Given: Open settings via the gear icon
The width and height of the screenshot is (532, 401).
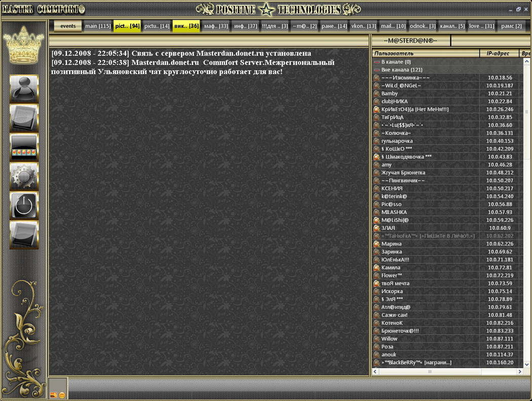Looking at the screenshot, I should coord(24,176).
